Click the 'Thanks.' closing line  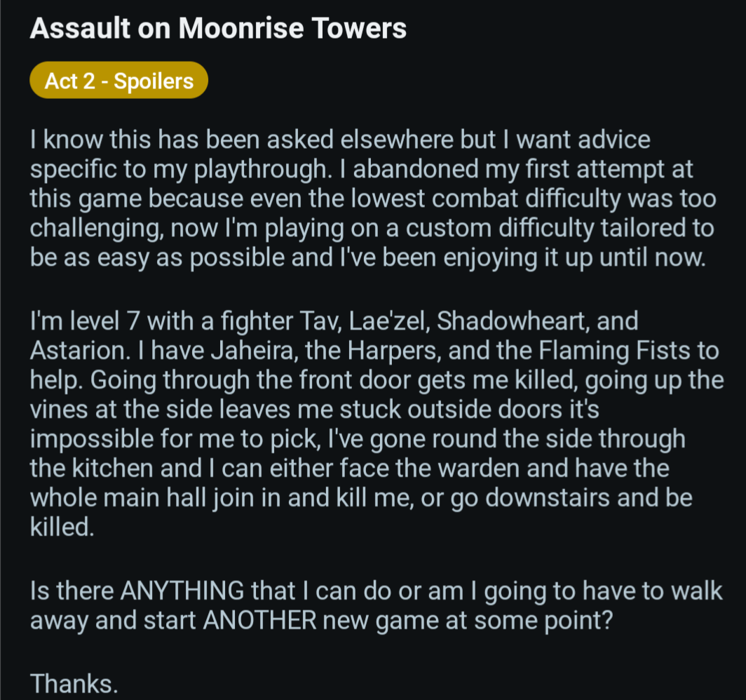click(74, 684)
